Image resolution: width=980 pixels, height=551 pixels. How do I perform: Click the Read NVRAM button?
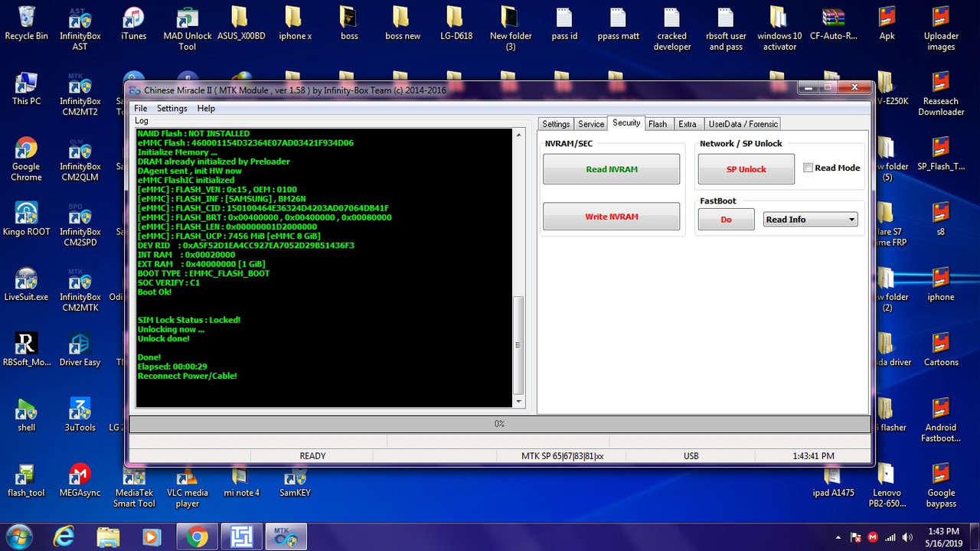coord(611,169)
